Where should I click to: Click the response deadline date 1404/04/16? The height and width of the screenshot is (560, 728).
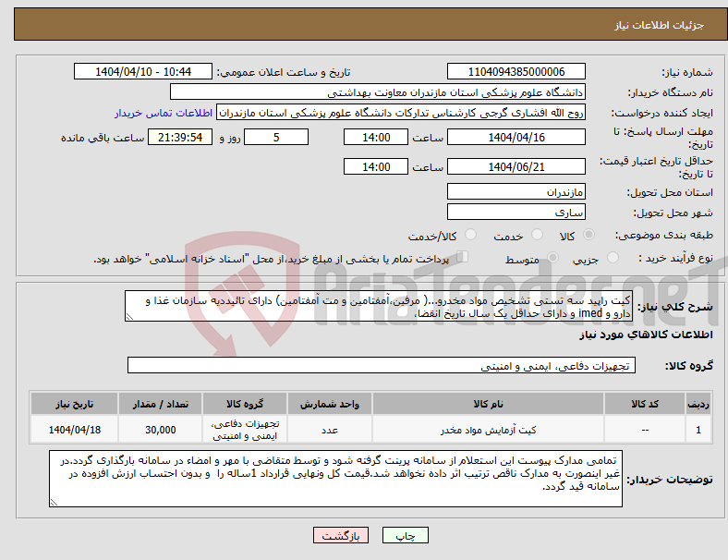point(516,137)
